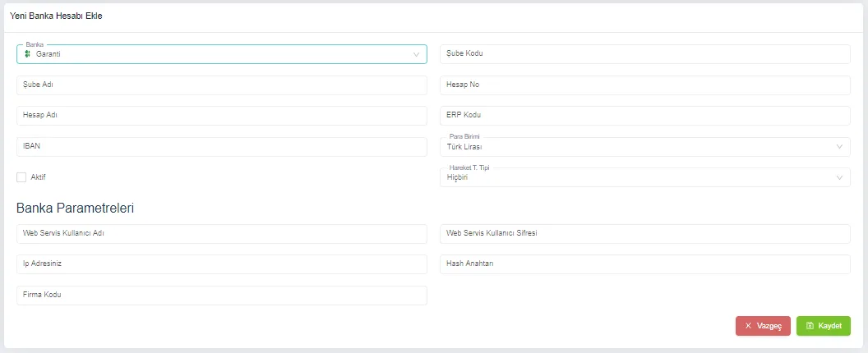The image size is (868, 353).
Task: Enable the Aktif checkbox
Action: (x=21, y=177)
